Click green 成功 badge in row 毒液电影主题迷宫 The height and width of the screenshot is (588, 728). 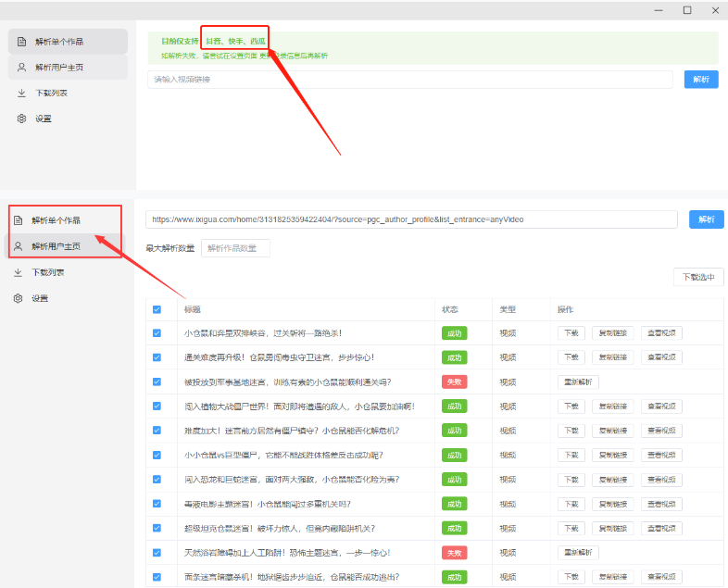454,504
